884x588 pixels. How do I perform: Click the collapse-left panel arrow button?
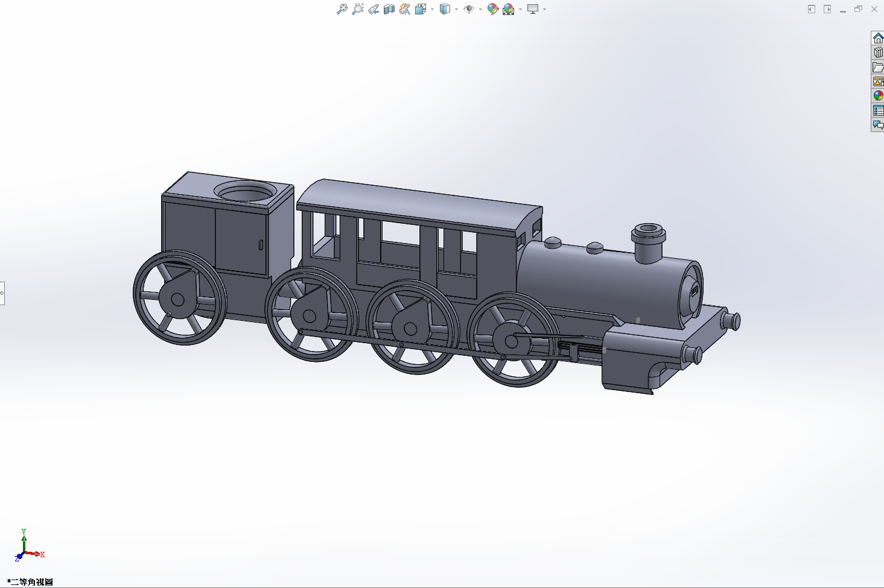[x=812, y=9]
